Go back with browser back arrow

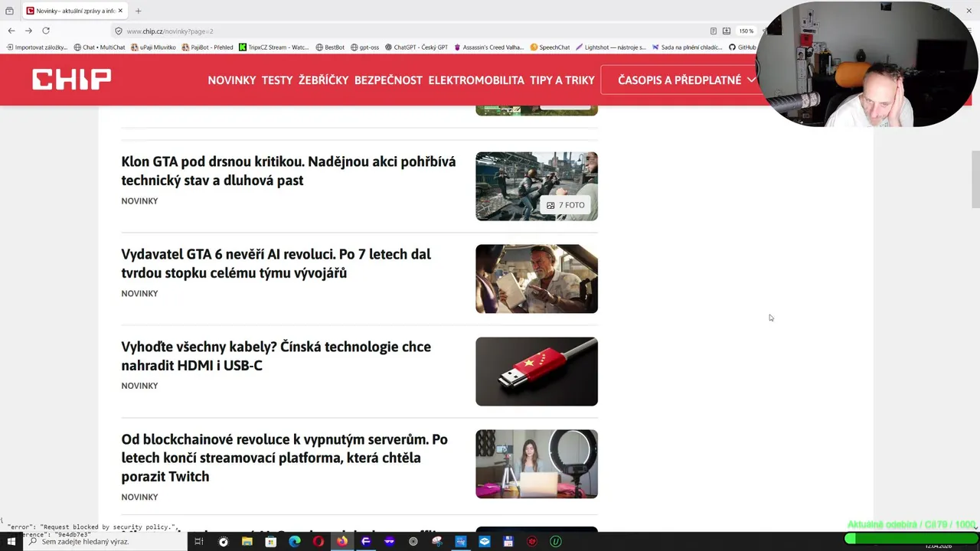(x=11, y=31)
